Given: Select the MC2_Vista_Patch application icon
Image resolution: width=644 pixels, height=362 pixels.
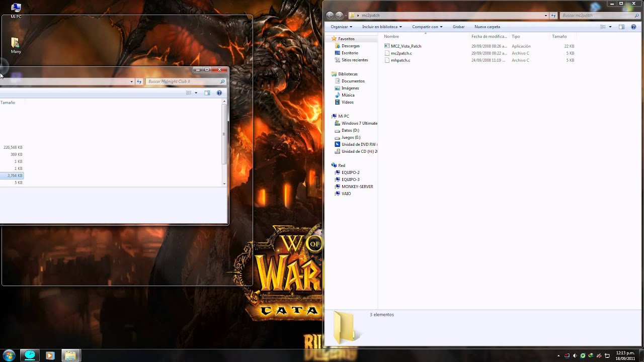Looking at the screenshot, I should [387, 46].
